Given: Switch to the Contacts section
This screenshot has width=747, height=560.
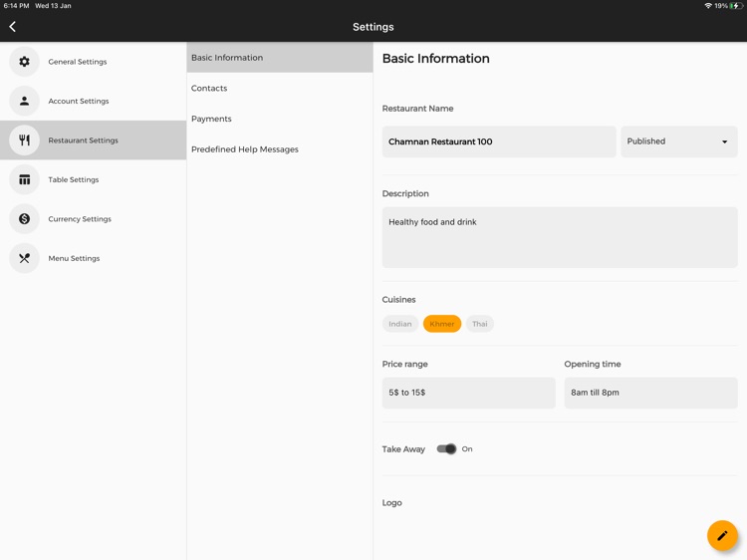Looking at the screenshot, I should click(280, 88).
